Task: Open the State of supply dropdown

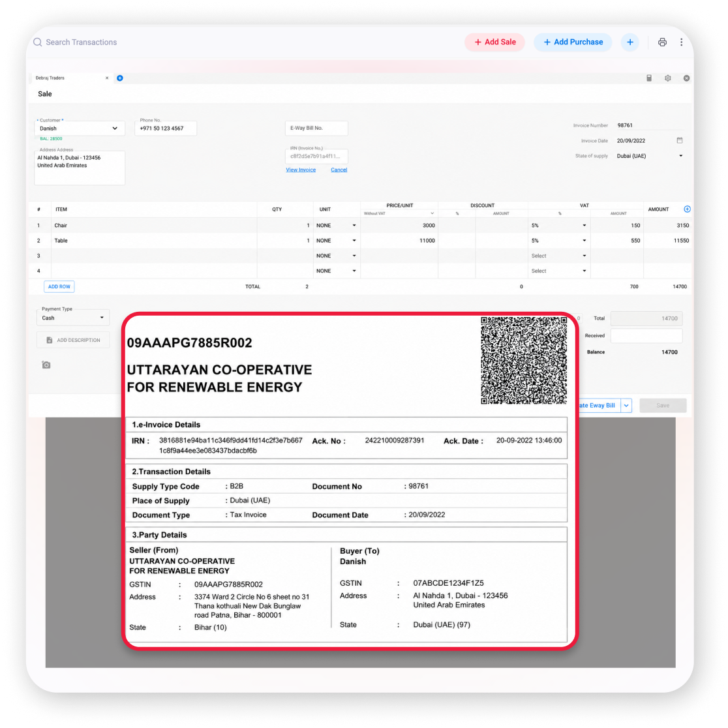Action: point(650,156)
